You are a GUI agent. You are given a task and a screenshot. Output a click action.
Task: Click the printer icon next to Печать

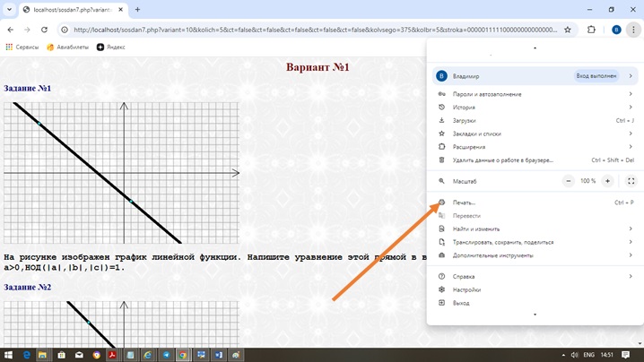click(x=441, y=203)
